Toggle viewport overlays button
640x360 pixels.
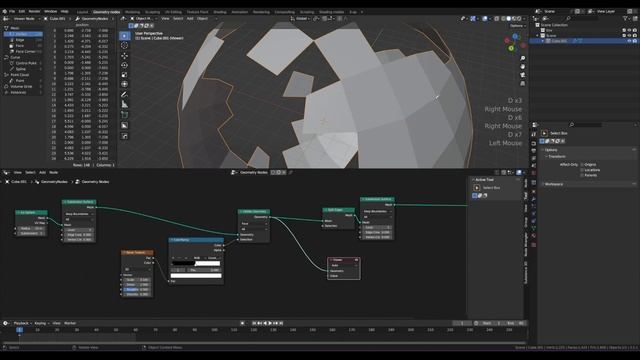[x=485, y=18]
